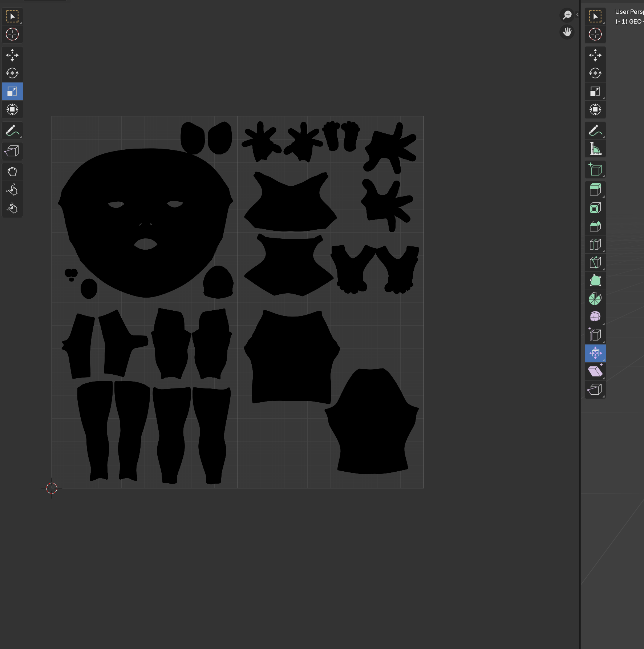This screenshot has height=649, width=644.
Task: Select the Move tool in the UV editor toolbar
Action: pyautogui.click(x=12, y=55)
